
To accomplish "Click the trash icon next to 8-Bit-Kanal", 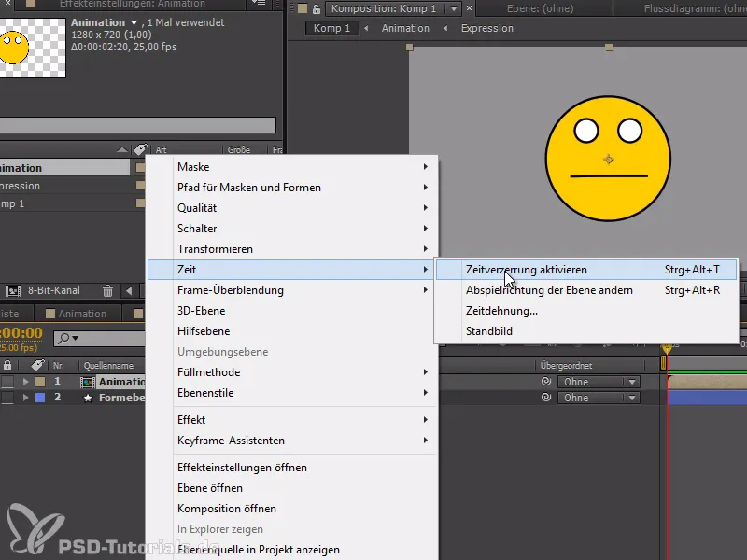I will (x=107, y=290).
